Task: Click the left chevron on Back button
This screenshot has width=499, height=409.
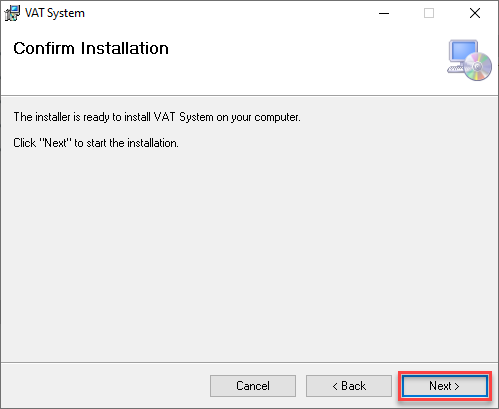Action: coord(335,386)
